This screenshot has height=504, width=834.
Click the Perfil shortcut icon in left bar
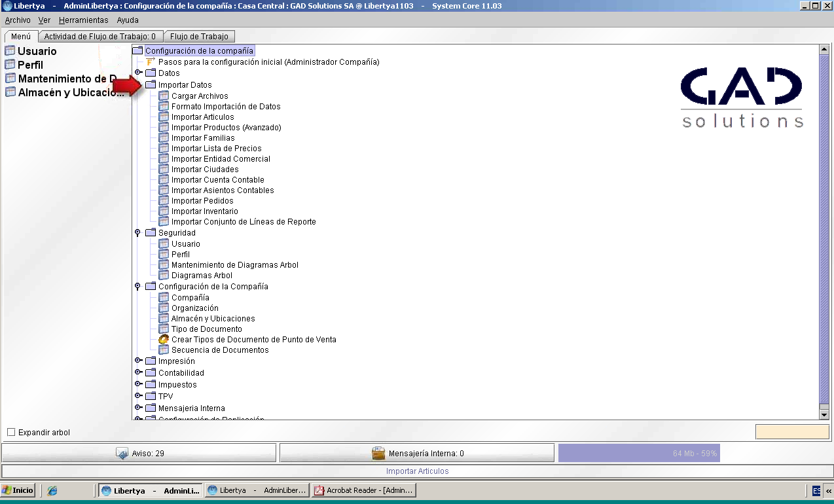coord(10,65)
